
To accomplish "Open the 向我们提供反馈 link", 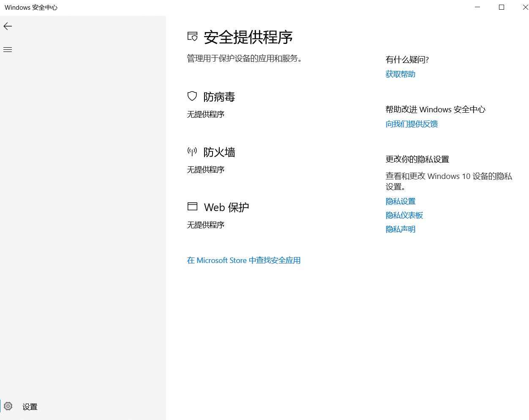I will click(x=412, y=124).
